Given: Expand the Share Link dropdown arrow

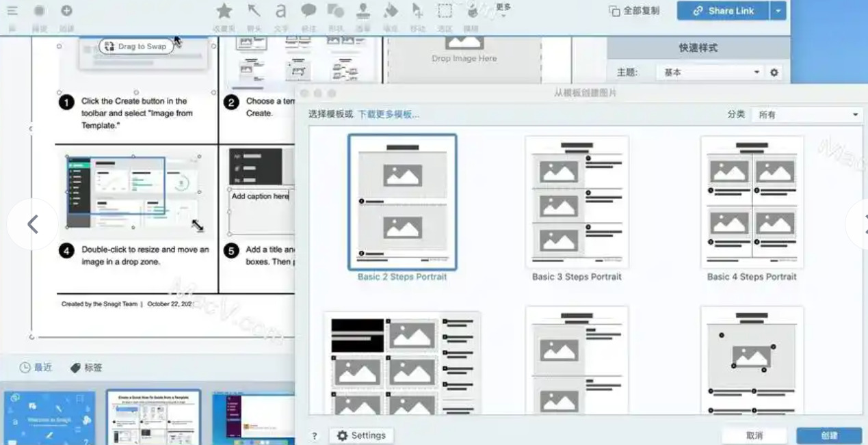Looking at the screenshot, I should (x=778, y=11).
